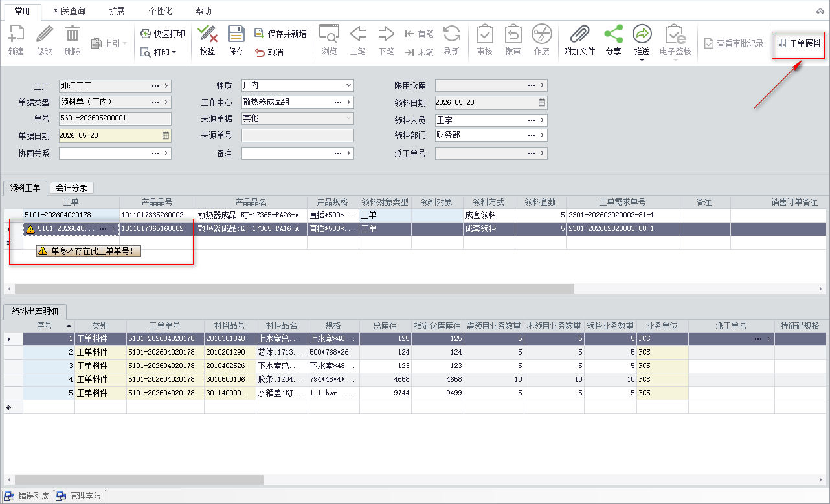This screenshot has height=504, width=830.
Task: Click the 修改 (Edit) pencil icon
Action: [44, 35]
